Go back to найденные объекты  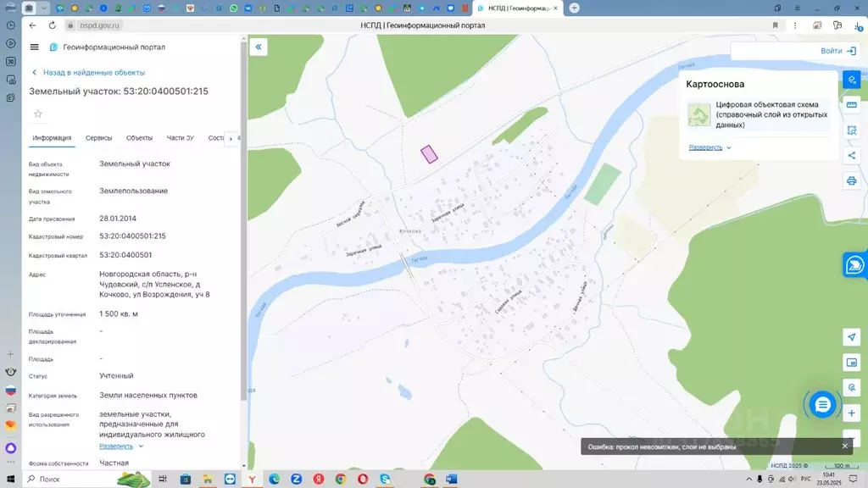(x=87, y=73)
